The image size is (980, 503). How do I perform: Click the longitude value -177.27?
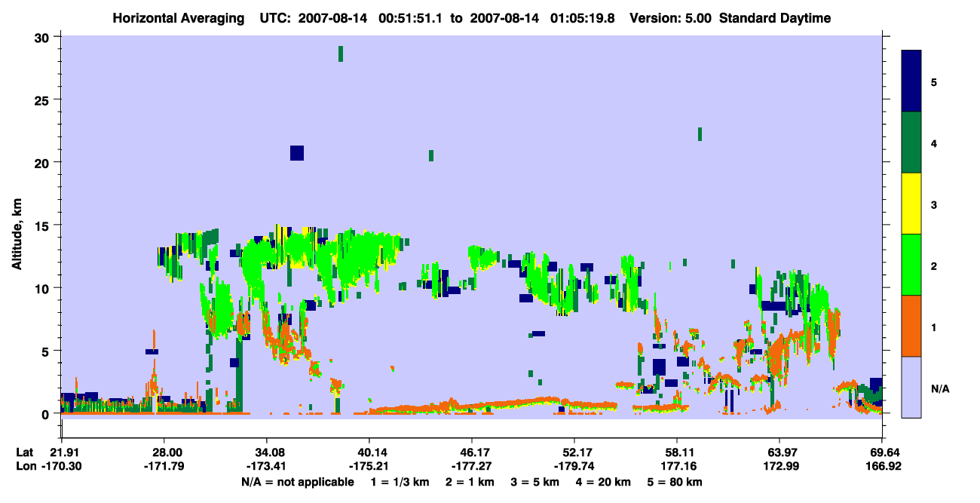[x=472, y=466]
